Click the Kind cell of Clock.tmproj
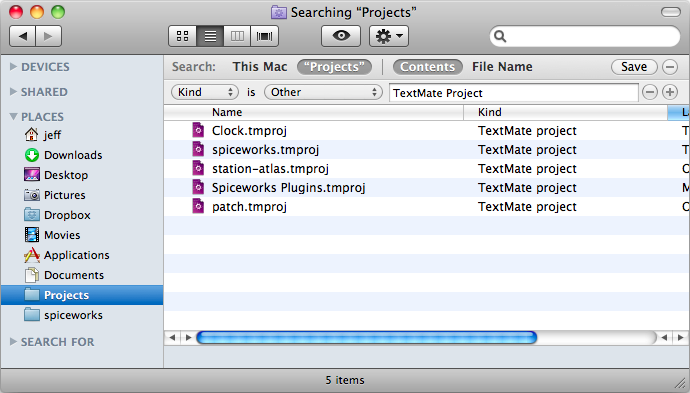The image size is (690, 393). tap(527, 131)
